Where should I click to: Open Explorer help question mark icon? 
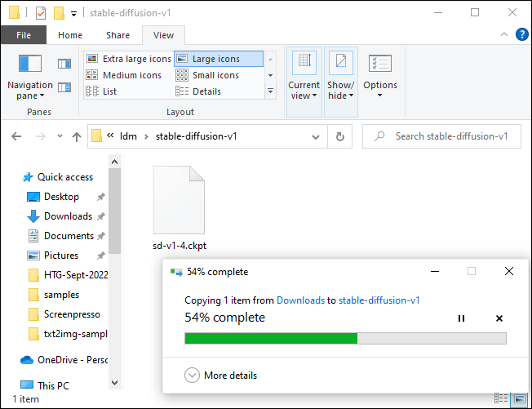[x=521, y=35]
